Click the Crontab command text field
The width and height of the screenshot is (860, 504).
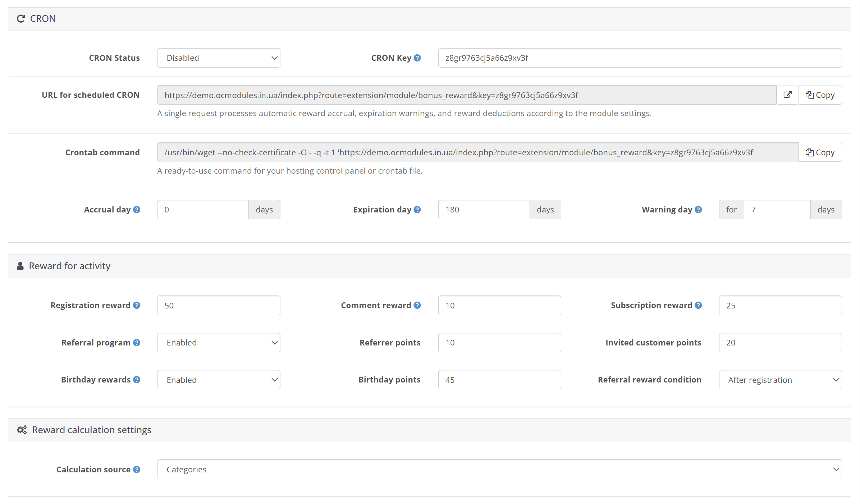coord(478,152)
